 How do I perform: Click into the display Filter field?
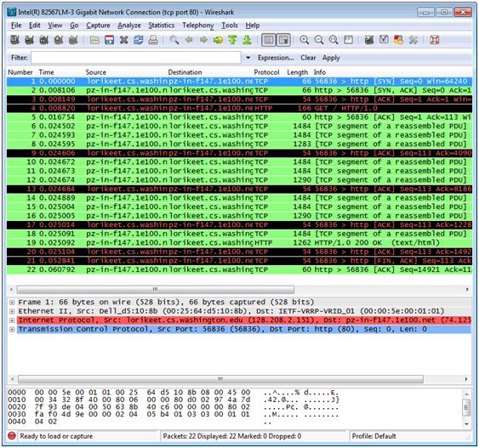point(136,58)
